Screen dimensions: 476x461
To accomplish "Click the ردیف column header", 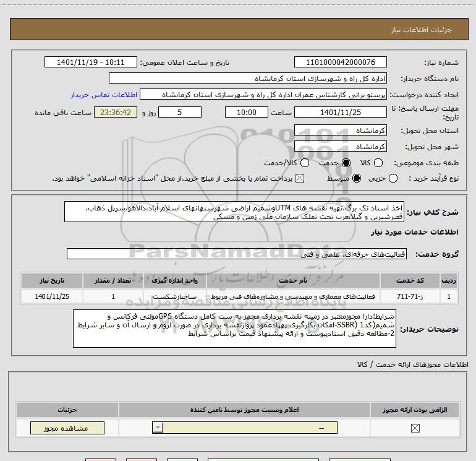I will coord(449,280).
